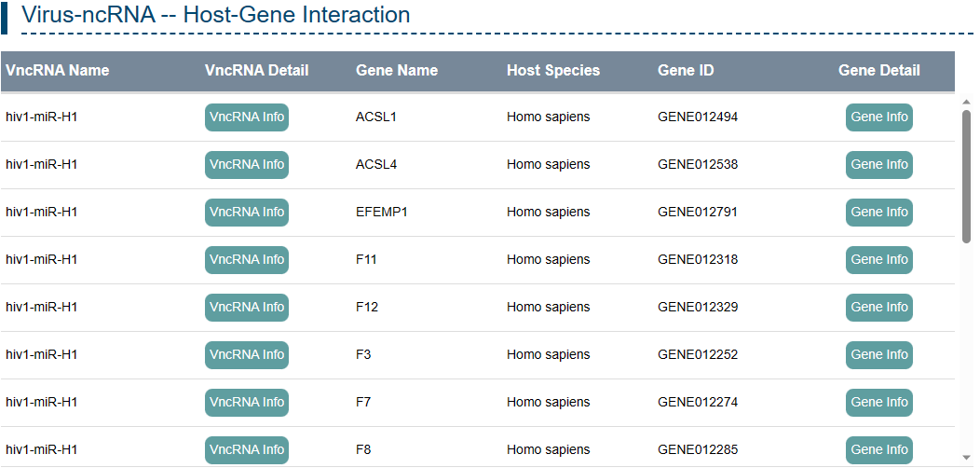Click VncRNA Info button for ACSL4 row
980x468 pixels.
point(247,165)
